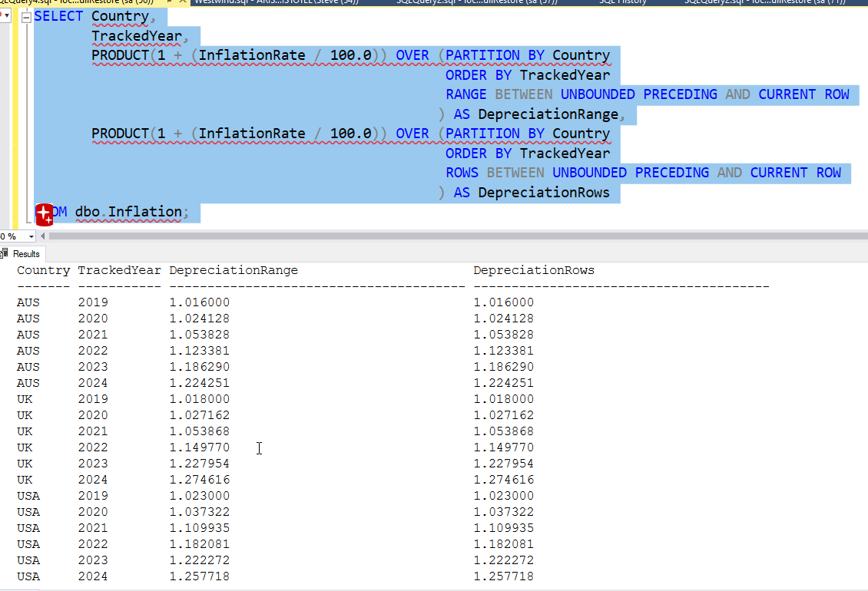
Task: Click the ROWS keyword in the query
Action: 462,173
